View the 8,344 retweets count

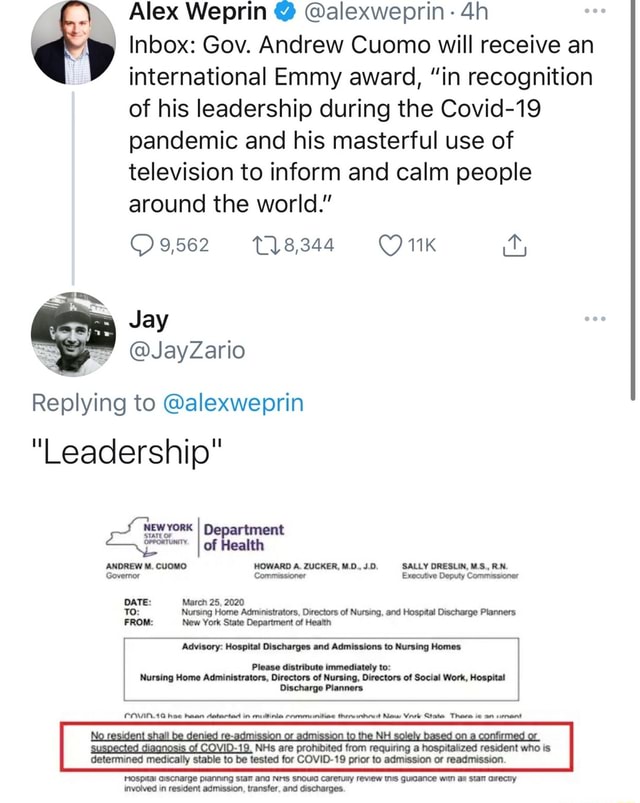pyautogui.click(x=307, y=246)
